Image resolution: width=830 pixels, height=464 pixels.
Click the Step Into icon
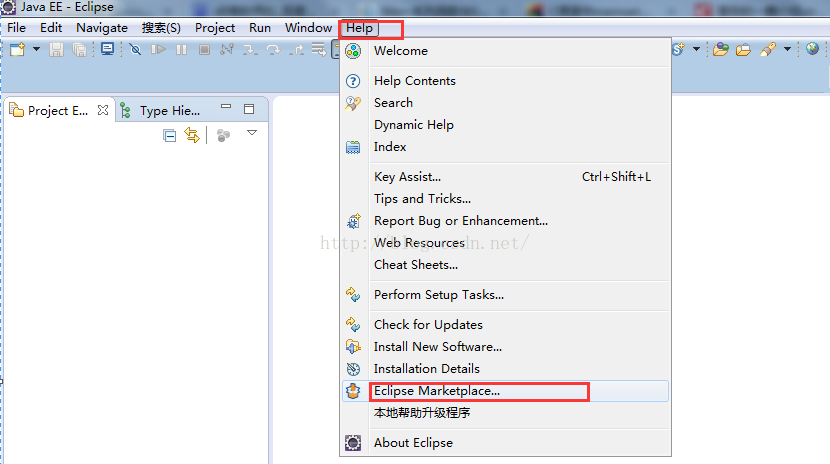coord(250,50)
